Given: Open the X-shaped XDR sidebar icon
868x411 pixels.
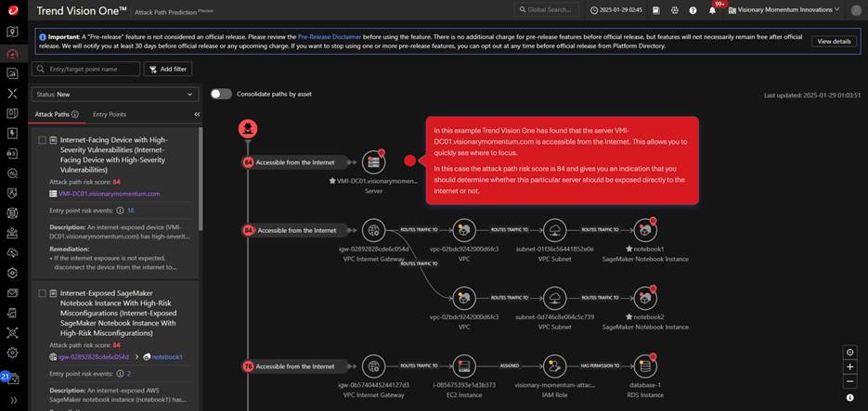Looking at the screenshot, I should 13,93.
